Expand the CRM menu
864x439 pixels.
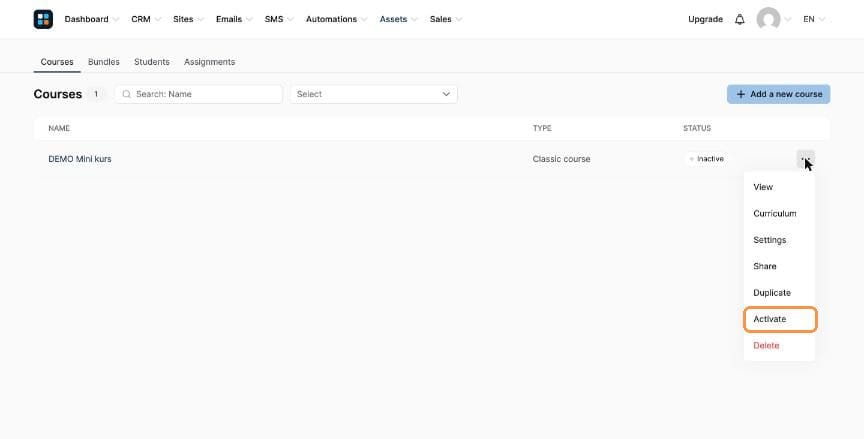pos(145,19)
